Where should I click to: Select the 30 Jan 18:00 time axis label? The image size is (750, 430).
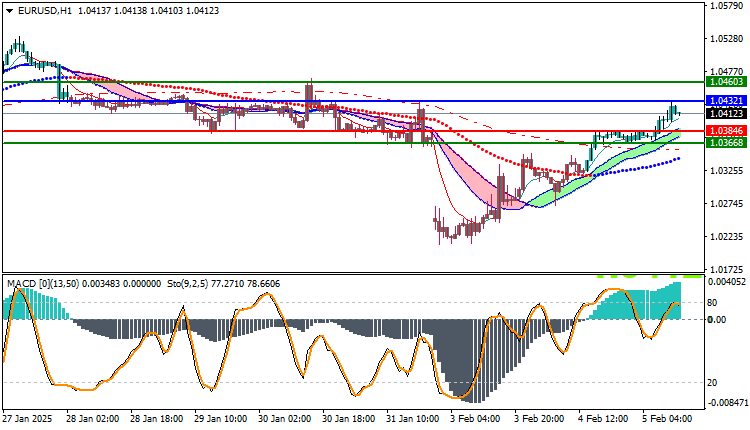click(349, 419)
